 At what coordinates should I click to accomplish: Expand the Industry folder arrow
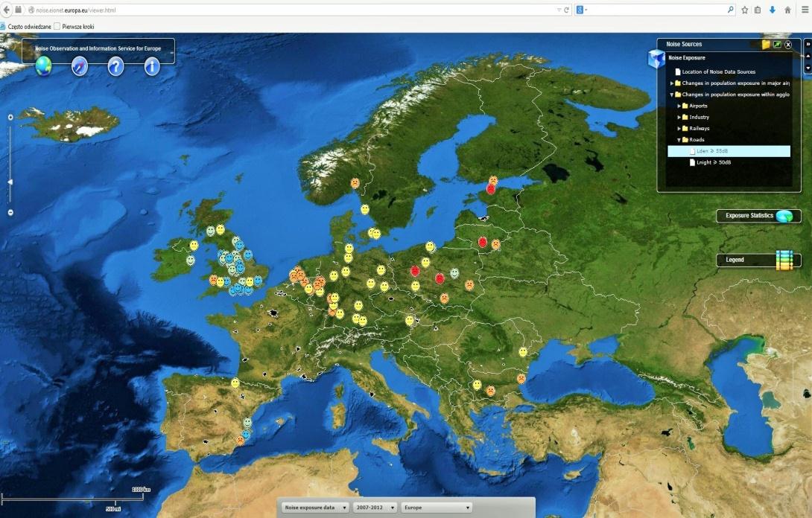(x=679, y=118)
